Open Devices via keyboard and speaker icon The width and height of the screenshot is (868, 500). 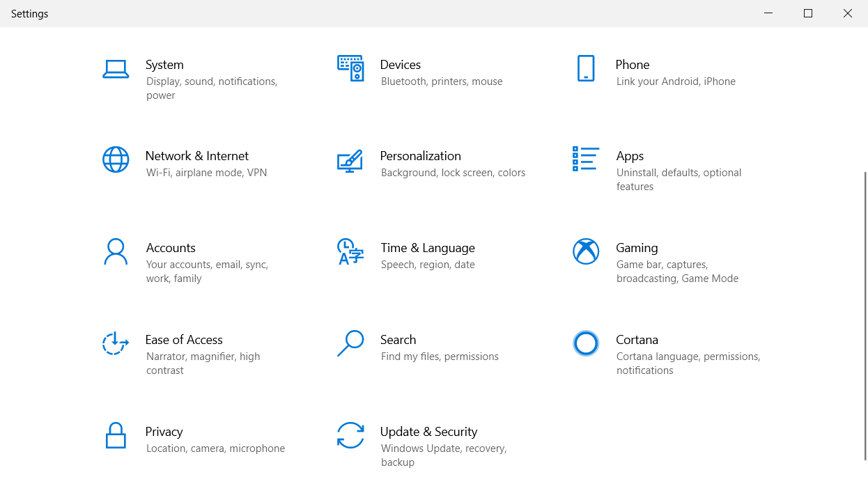click(x=350, y=68)
